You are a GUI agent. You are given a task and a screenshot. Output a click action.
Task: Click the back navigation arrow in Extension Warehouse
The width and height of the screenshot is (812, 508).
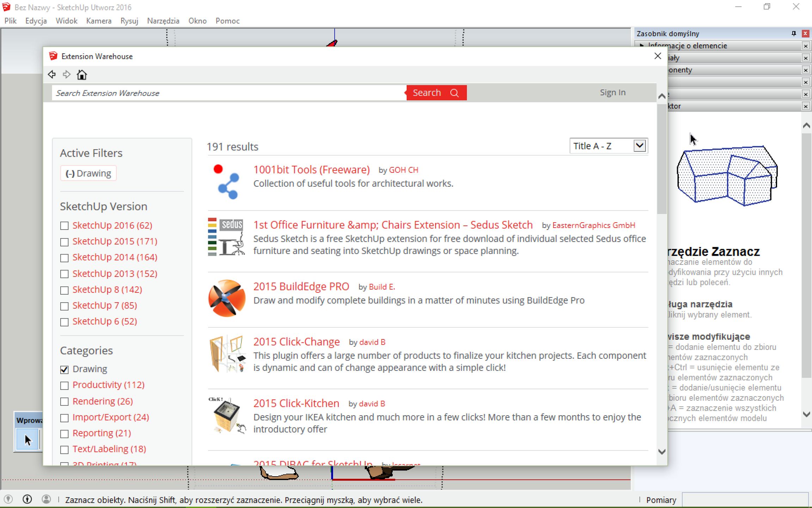(52, 74)
